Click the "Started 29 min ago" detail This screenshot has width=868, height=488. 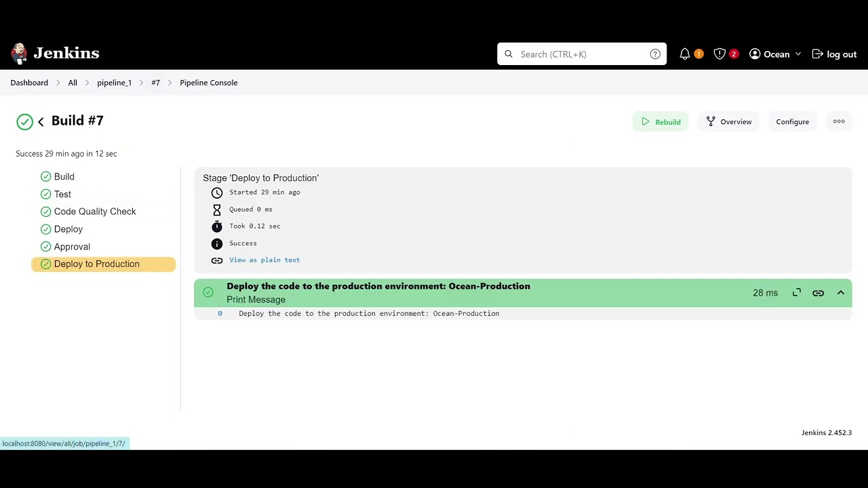264,192
